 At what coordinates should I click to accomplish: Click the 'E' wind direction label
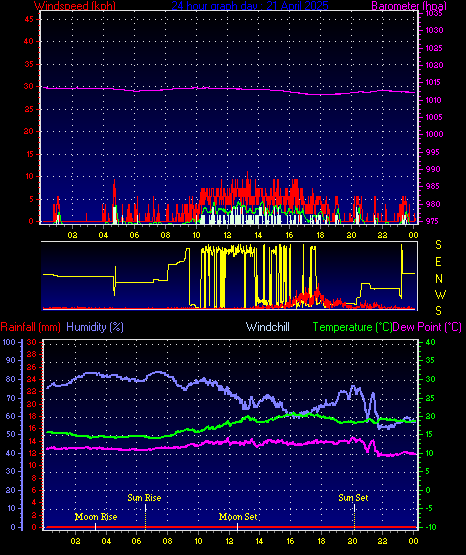click(438, 262)
